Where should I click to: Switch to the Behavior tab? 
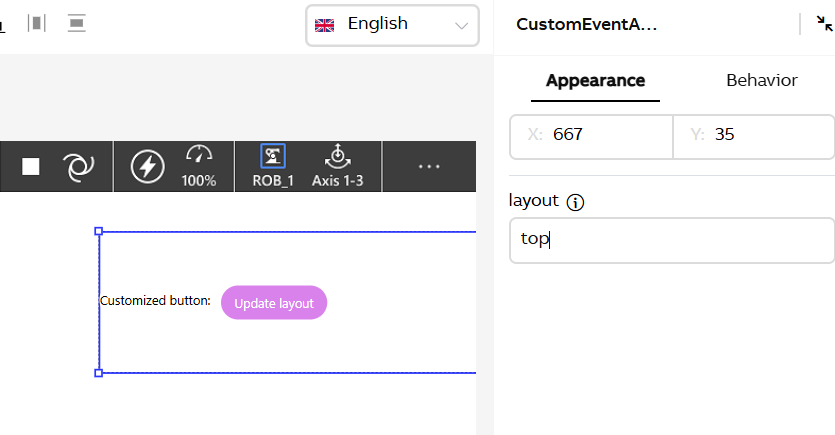762,80
